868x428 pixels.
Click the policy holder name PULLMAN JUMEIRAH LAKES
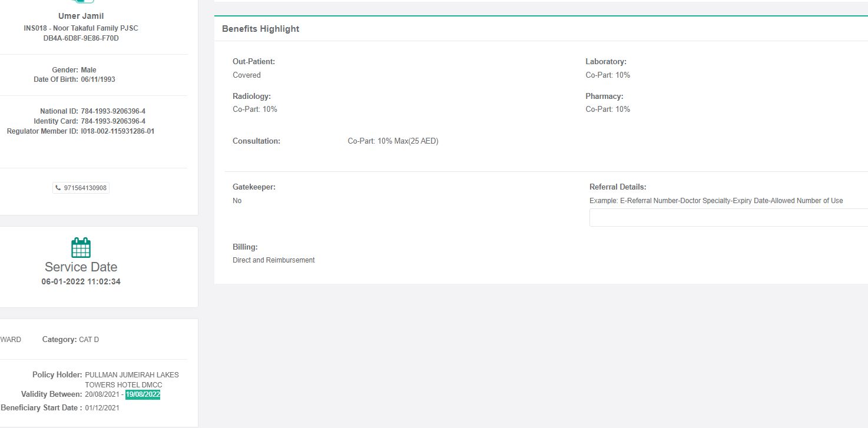click(x=131, y=375)
